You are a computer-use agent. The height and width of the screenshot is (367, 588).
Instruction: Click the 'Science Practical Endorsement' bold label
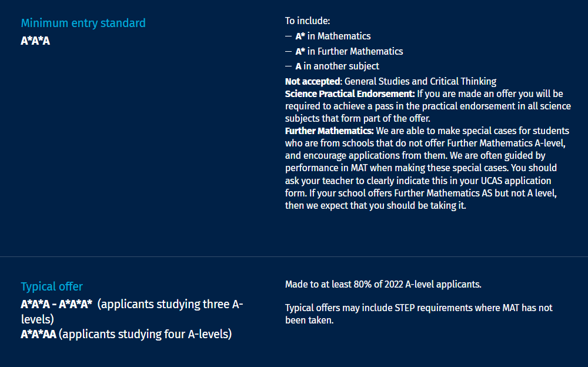pos(350,94)
